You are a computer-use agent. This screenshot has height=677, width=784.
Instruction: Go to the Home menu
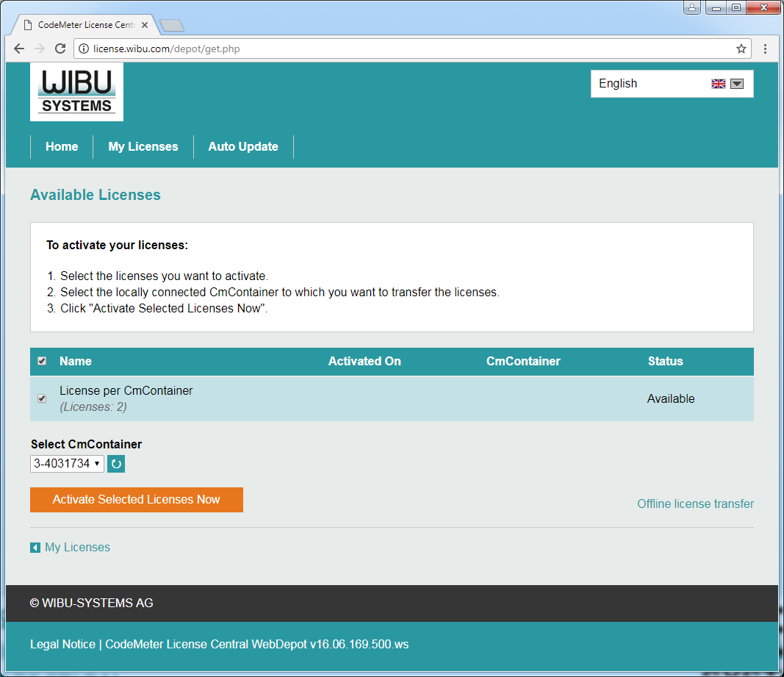pos(62,146)
